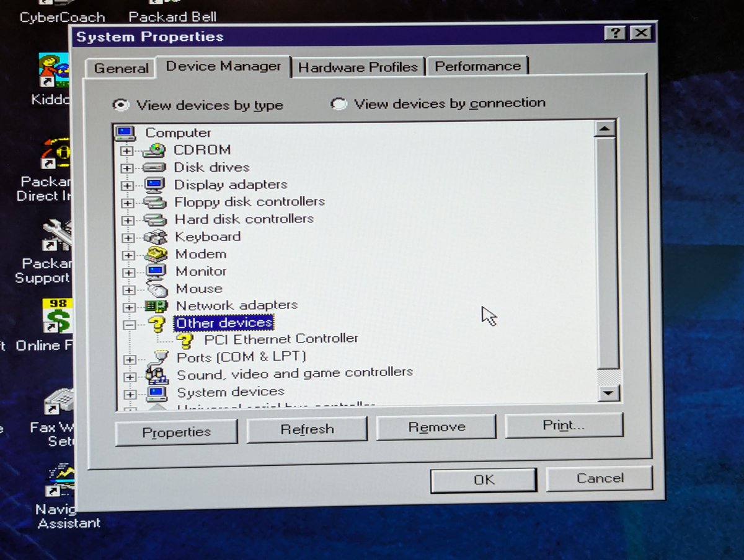Click the Remove button
The image size is (744, 560).
[436, 427]
